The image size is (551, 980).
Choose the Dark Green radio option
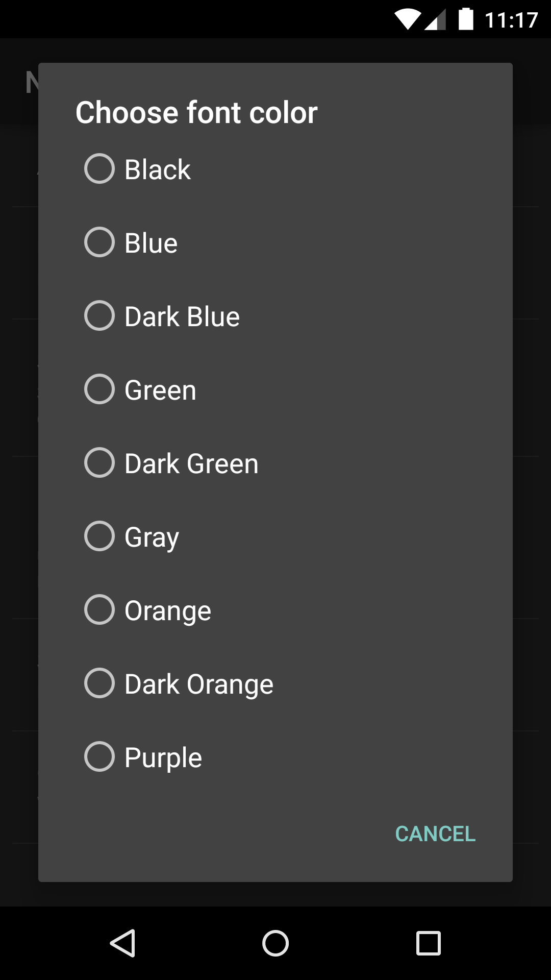pos(99,463)
